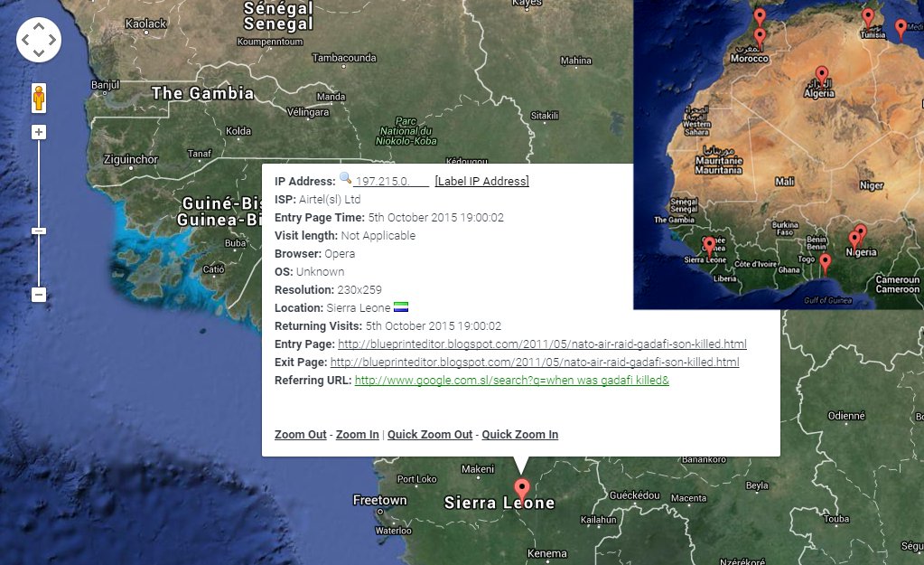Click the Odienné city label
The image size is (924, 565).
pyautogui.click(x=846, y=416)
